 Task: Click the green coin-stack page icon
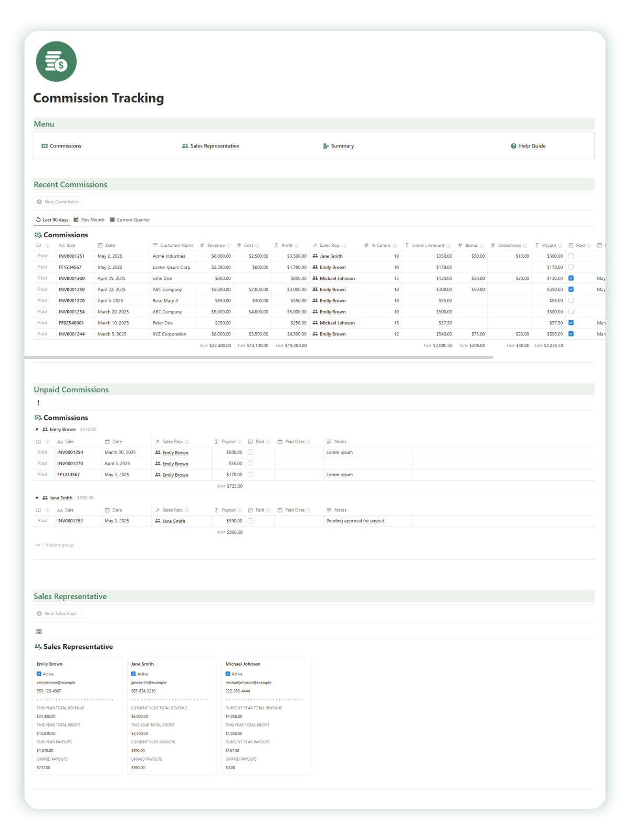[x=56, y=61]
